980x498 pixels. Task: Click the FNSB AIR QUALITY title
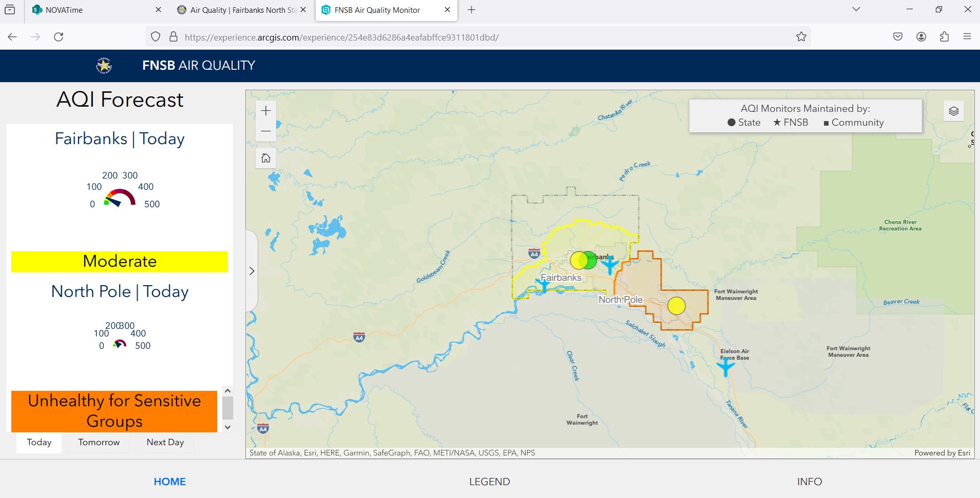(199, 66)
